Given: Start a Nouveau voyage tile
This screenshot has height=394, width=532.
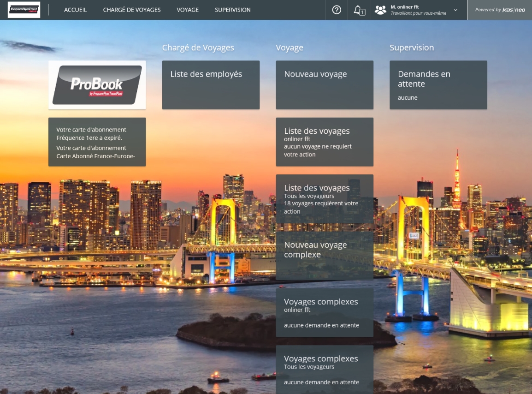Looking at the screenshot, I should (325, 85).
